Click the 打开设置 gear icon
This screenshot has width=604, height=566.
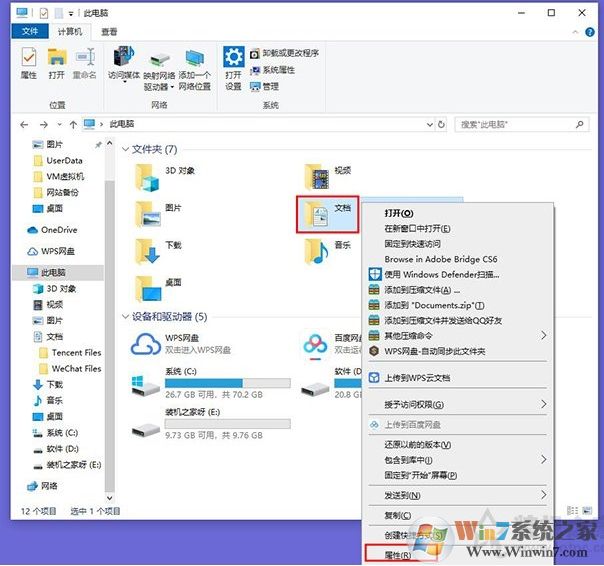pyautogui.click(x=233, y=69)
